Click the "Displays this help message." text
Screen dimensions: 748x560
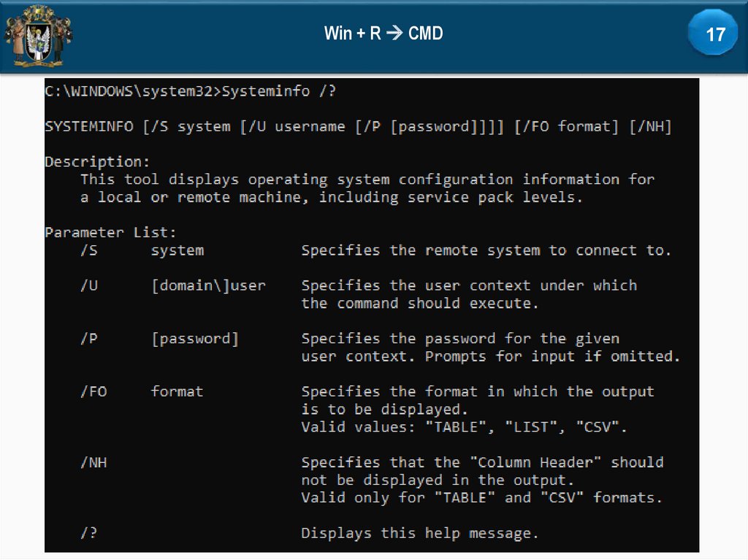coord(419,533)
